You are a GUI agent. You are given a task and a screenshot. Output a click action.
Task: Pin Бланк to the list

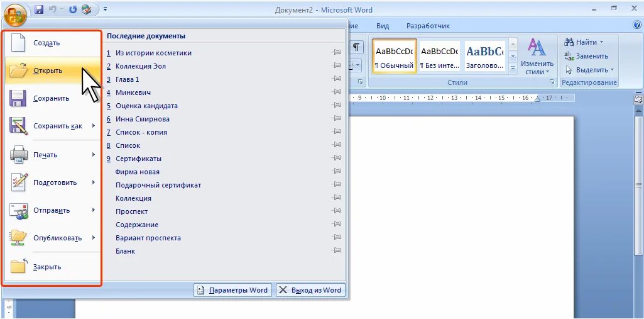pyautogui.click(x=336, y=250)
